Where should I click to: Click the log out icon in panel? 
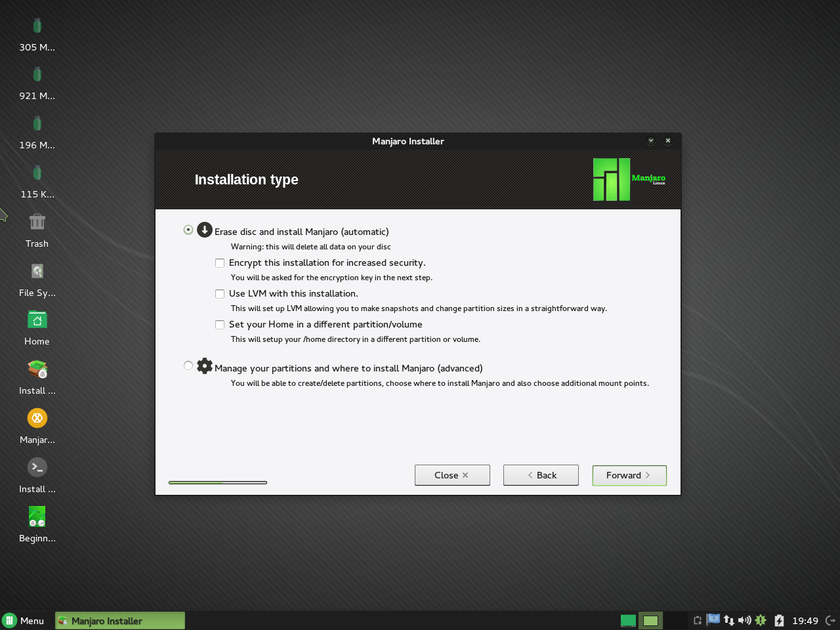830,620
